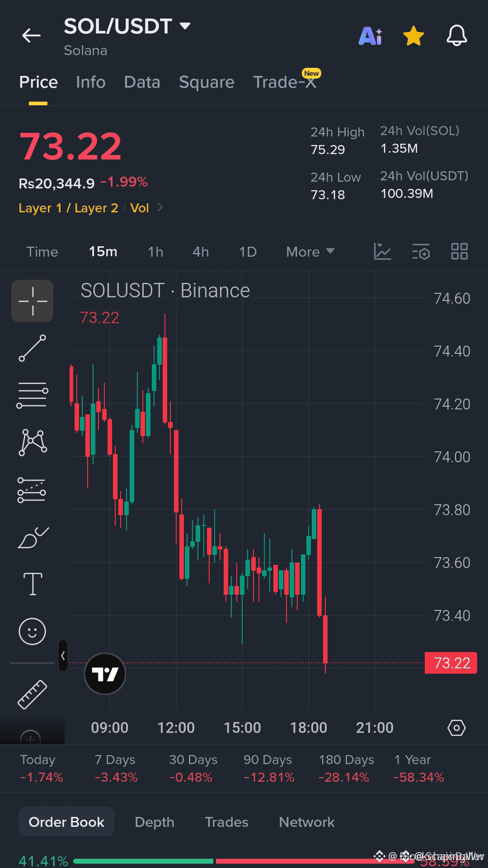Viewport: 488px width, 868px height.
Task: Click the 7 Days -3.43% performance
Action: (116, 768)
